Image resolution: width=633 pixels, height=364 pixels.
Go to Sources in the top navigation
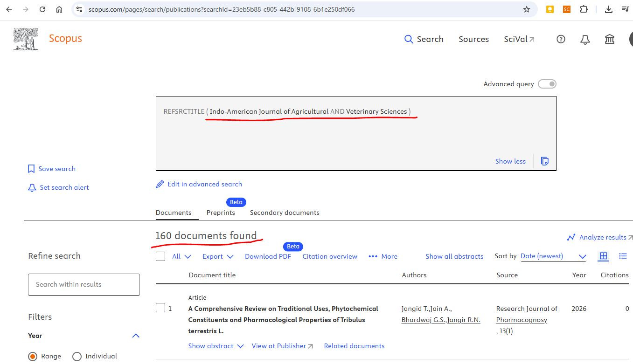coord(473,39)
